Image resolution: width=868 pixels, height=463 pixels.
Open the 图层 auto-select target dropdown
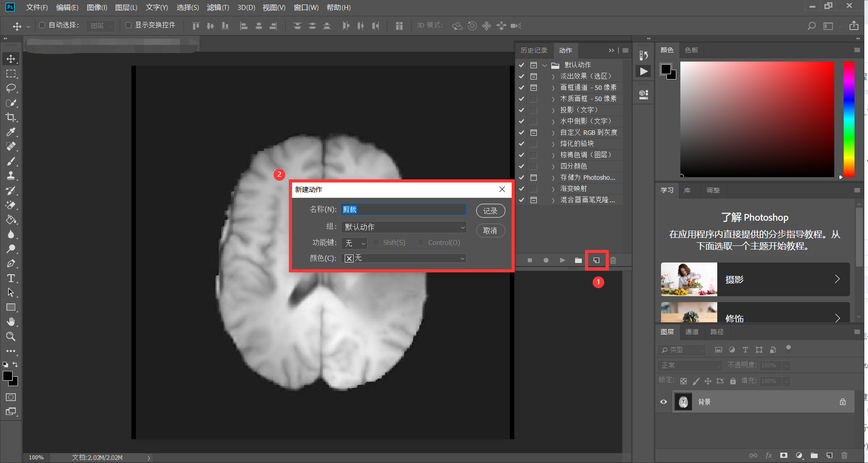[100, 26]
